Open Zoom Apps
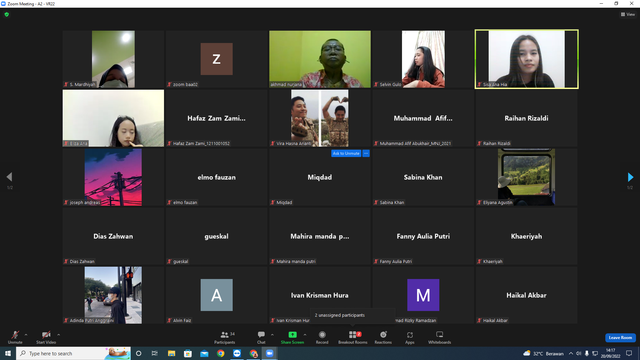Viewport: 640px width, 360px height. [410, 337]
